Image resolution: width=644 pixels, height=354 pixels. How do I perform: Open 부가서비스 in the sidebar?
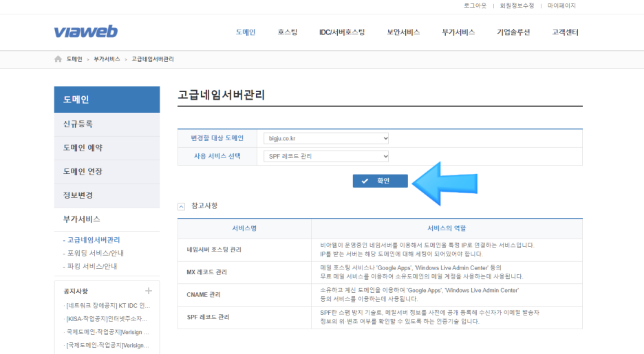coord(107,219)
